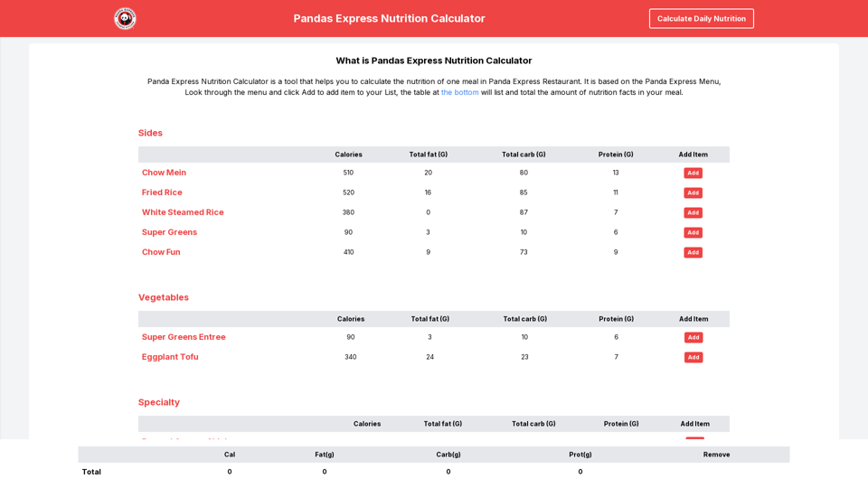This screenshot has width=868, height=488.
Task: Add Chow Fun to the list
Action: [693, 252]
